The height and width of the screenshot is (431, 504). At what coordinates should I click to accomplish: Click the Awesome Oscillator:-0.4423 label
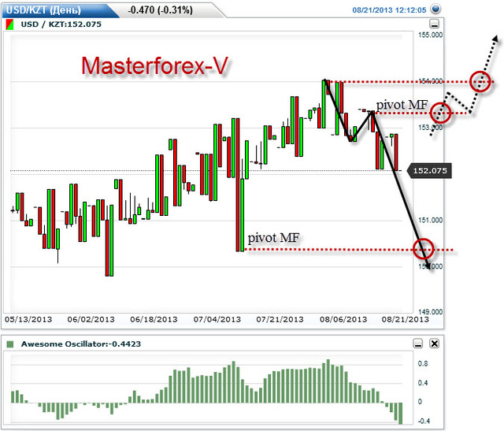click(81, 344)
